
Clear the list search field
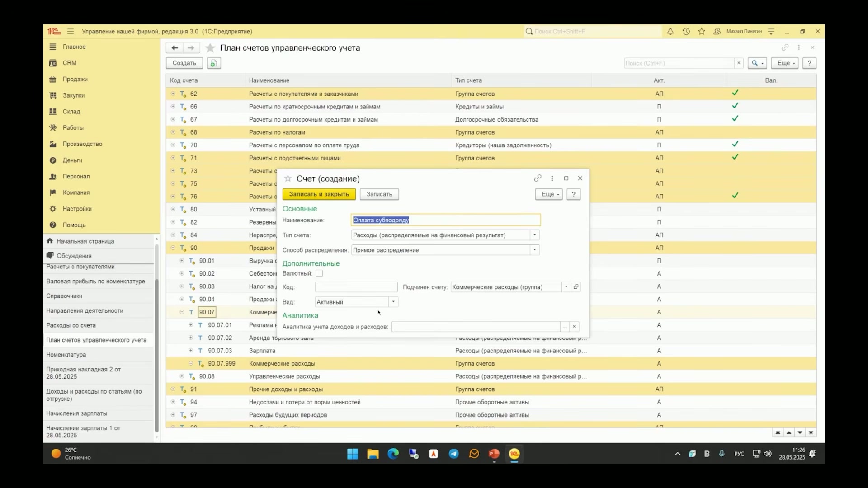(x=739, y=63)
